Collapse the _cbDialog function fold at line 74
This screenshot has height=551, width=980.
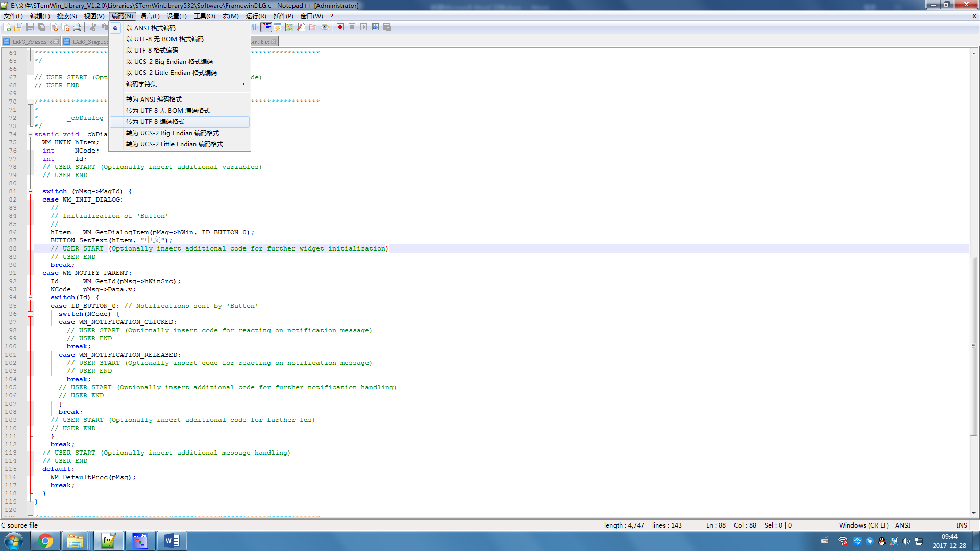tap(30, 134)
